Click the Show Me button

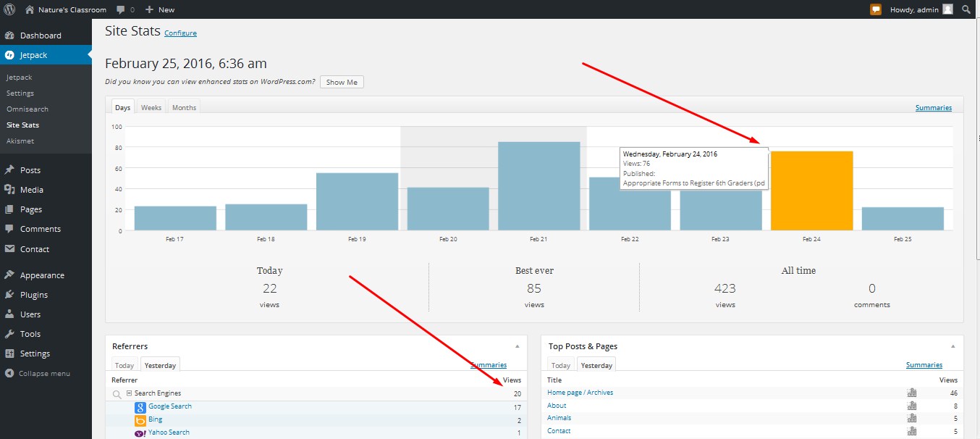point(342,82)
